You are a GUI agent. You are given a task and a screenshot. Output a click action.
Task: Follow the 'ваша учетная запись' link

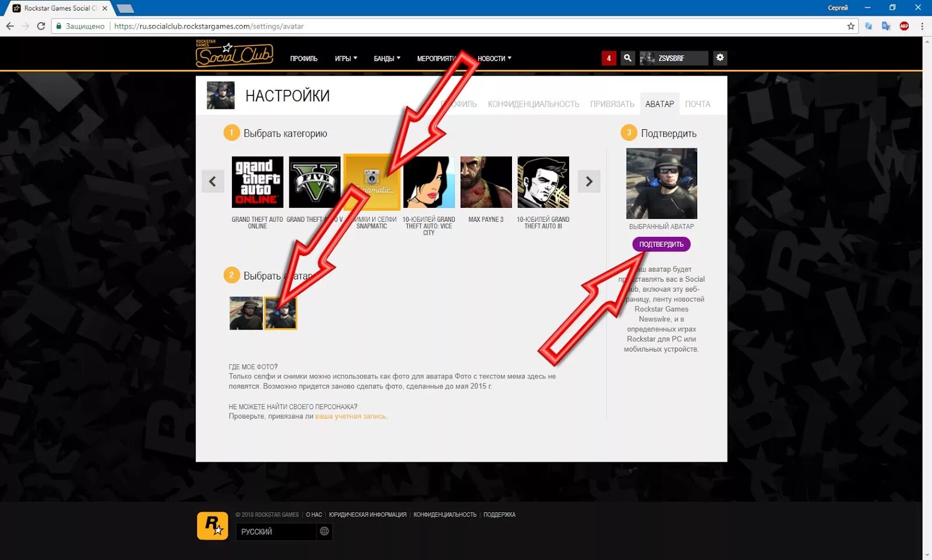pyautogui.click(x=350, y=416)
